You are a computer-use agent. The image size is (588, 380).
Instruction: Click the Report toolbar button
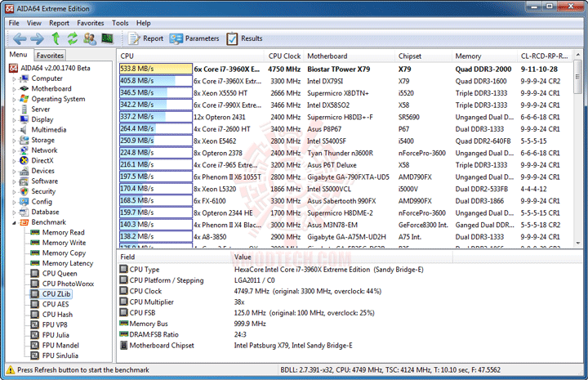[x=145, y=38]
